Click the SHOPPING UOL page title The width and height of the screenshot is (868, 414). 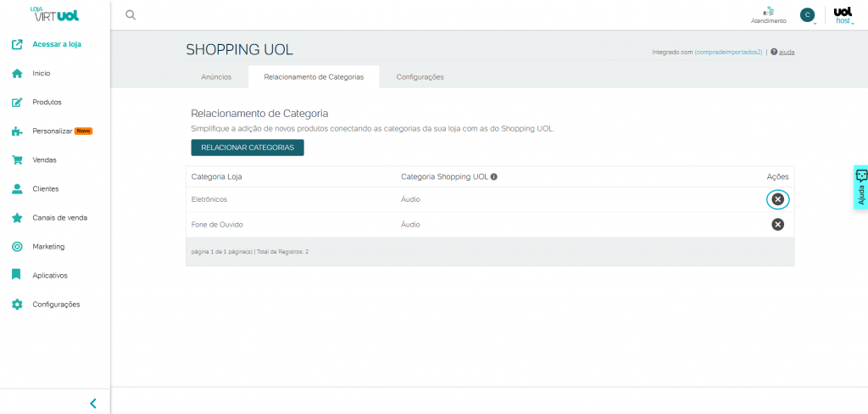pyautogui.click(x=240, y=50)
